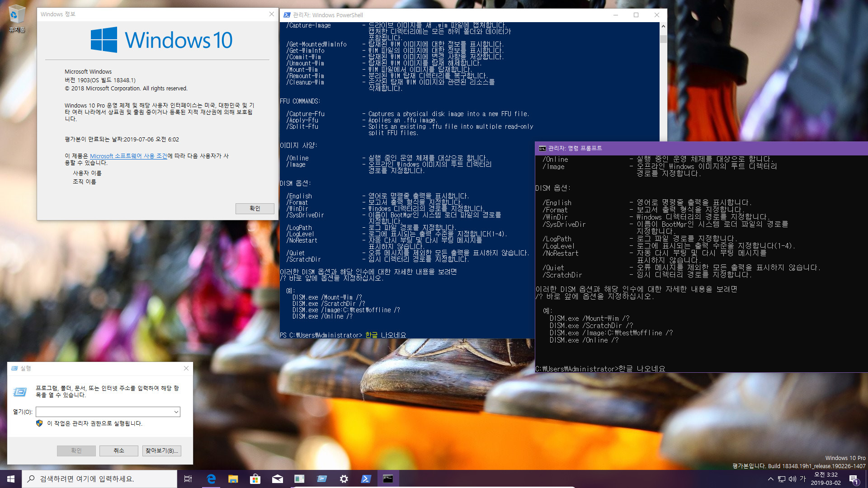Click the Command Prompt title bar icon
Image resolution: width=868 pixels, height=488 pixels.
tap(542, 148)
